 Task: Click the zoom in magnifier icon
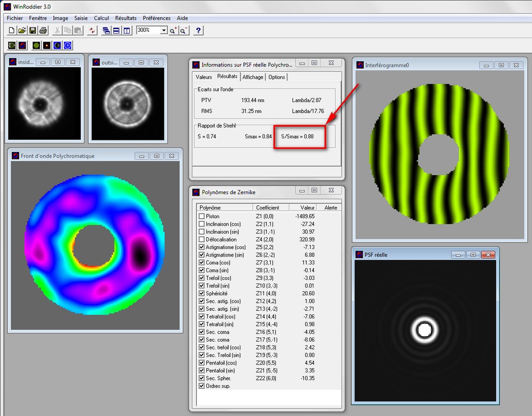[173, 30]
